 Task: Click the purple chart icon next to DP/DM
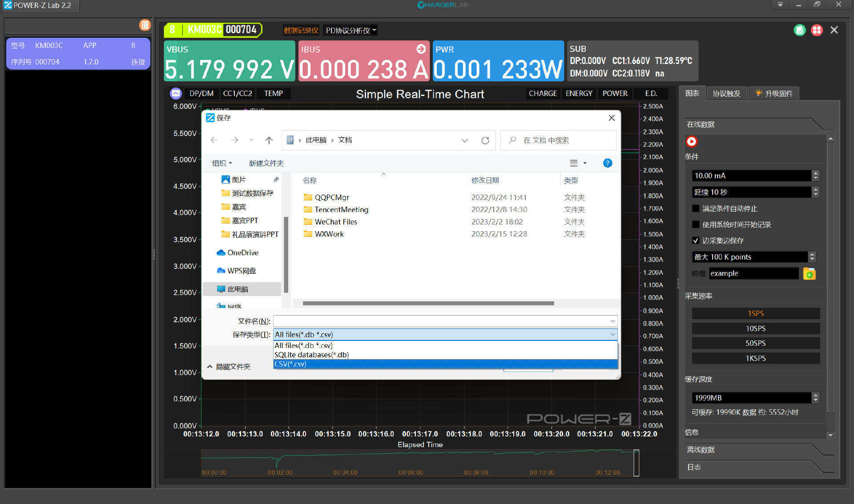176,93
